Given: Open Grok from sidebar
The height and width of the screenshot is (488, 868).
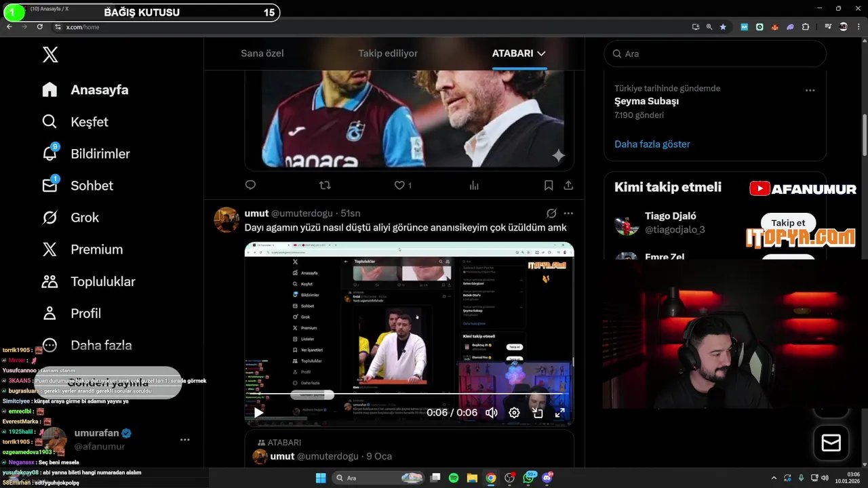Looking at the screenshot, I should click(x=71, y=218).
